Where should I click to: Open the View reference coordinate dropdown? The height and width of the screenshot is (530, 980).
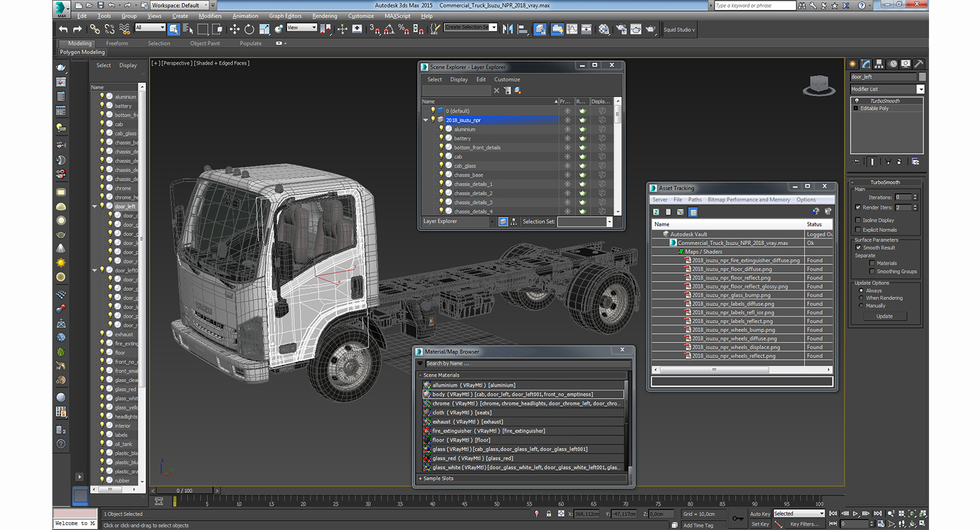pyautogui.click(x=301, y=28)
